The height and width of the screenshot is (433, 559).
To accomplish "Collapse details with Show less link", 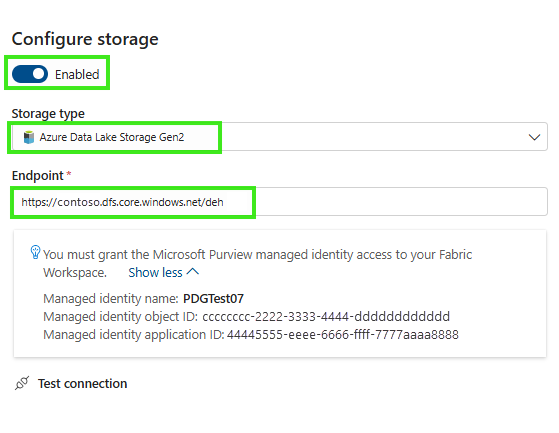I will [155, 273].
